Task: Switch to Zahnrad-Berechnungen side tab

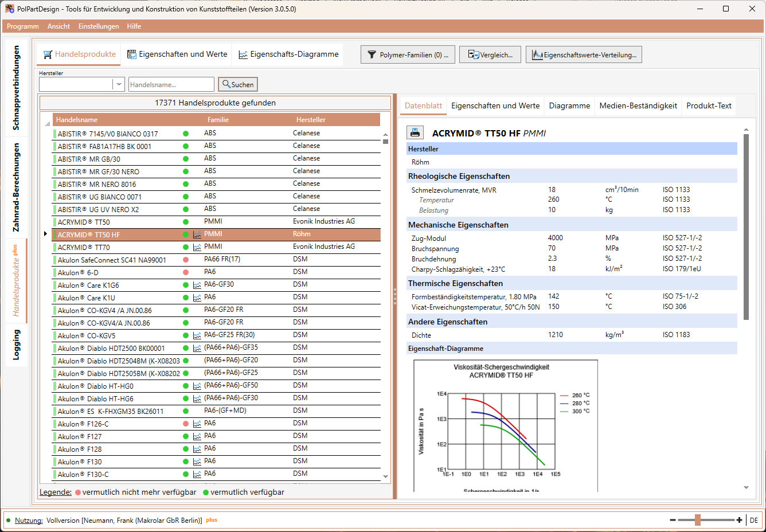Action: (x=16, y=187)
